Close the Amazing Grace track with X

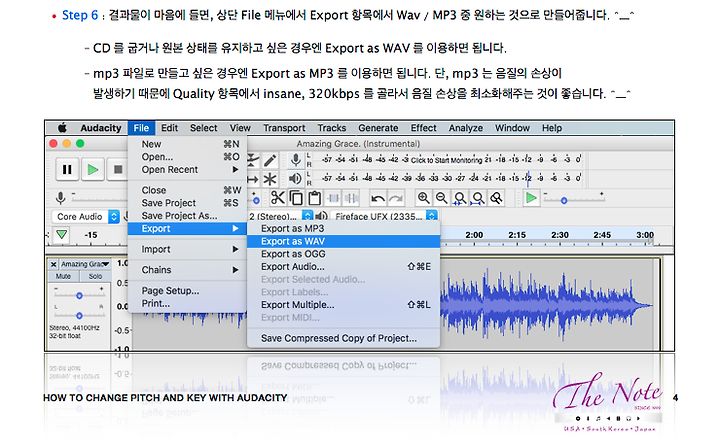(x=53, y=264)
